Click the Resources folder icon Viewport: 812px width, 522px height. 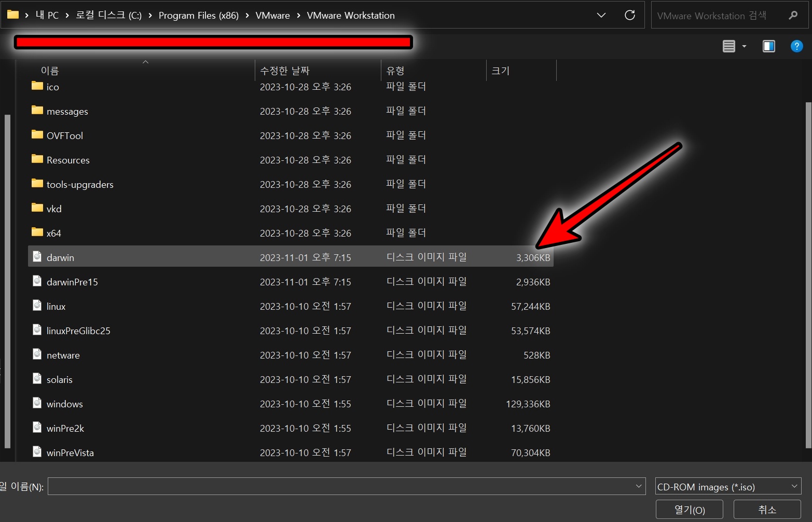(x=37, y=159)
